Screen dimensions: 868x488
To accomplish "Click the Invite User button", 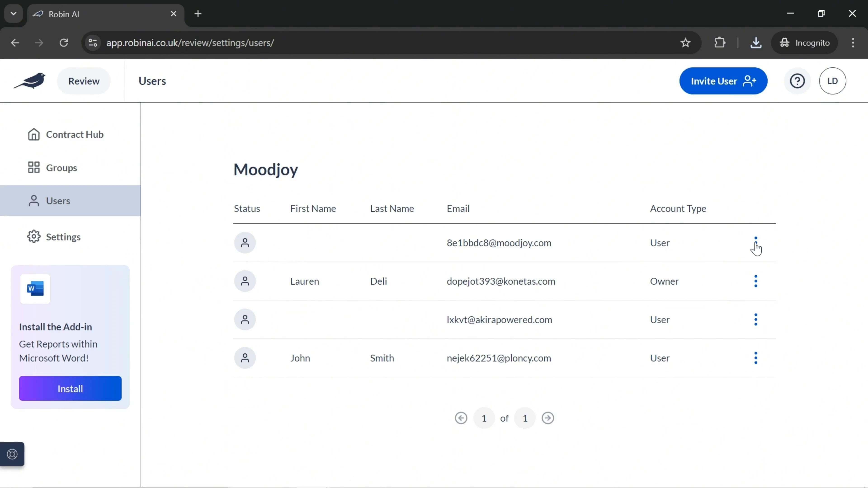I will pos(724,80).
